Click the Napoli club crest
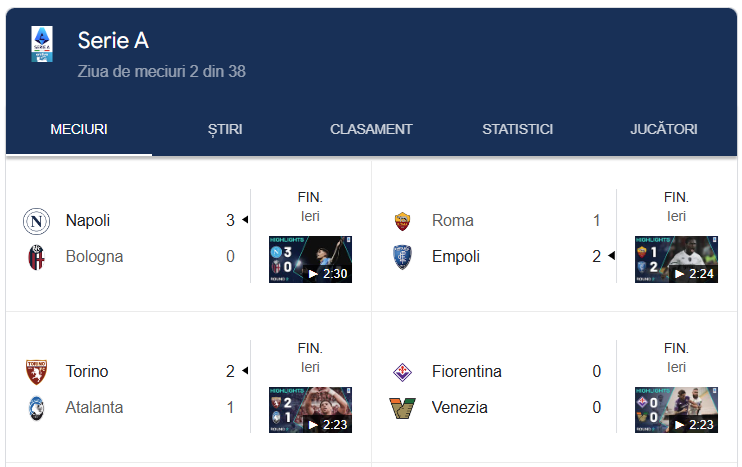The width and height of the screenshot is (742, 467). [x=36, y=221]
